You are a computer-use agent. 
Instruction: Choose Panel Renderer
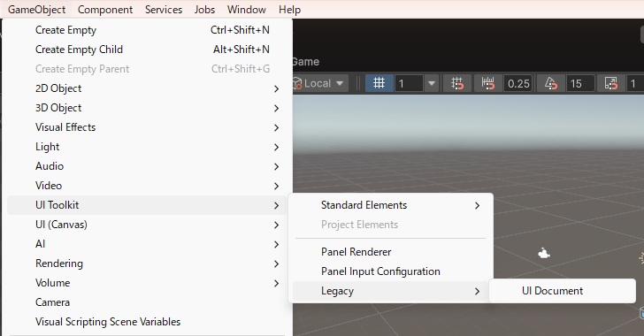pos(390,252)
